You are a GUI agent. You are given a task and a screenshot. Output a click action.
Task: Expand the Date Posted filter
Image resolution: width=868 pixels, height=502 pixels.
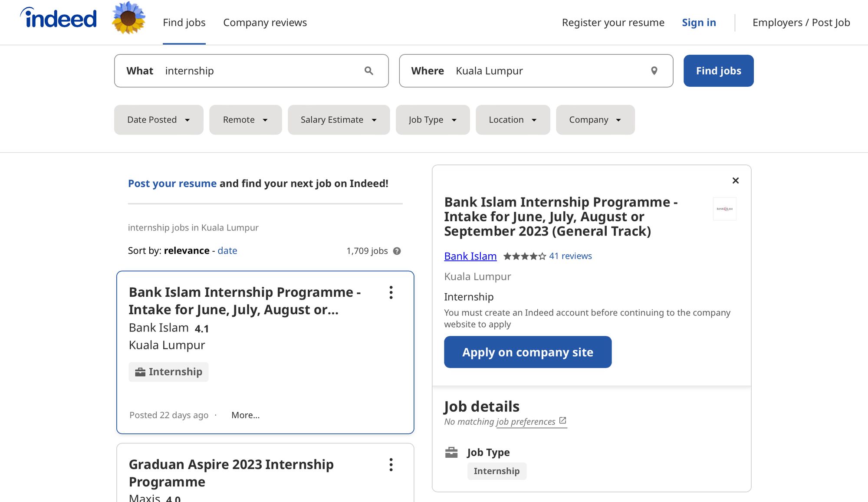click(158, 120)
